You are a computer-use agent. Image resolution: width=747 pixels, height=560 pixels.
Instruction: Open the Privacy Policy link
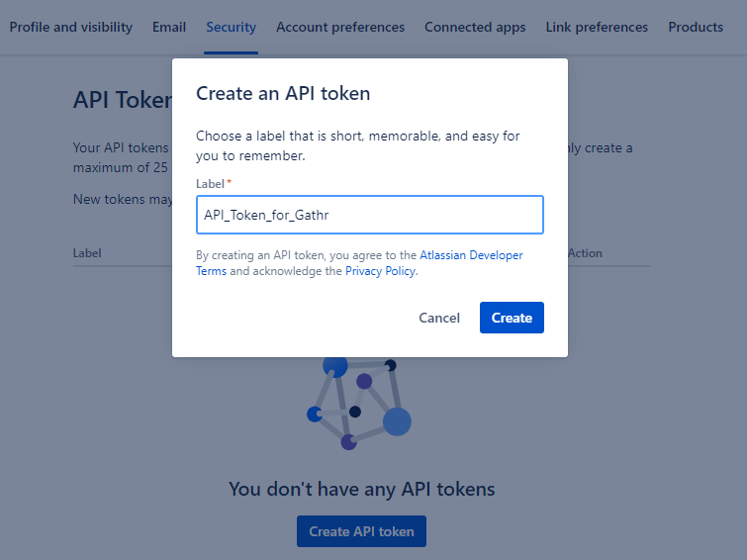pos(381,271)
